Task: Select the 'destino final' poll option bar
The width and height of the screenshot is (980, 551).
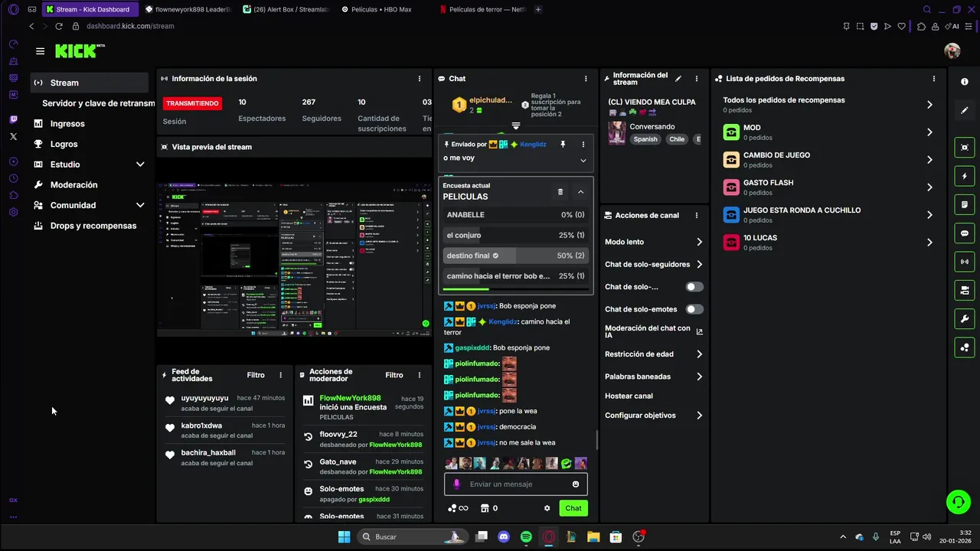Action: tap(515, 256)
